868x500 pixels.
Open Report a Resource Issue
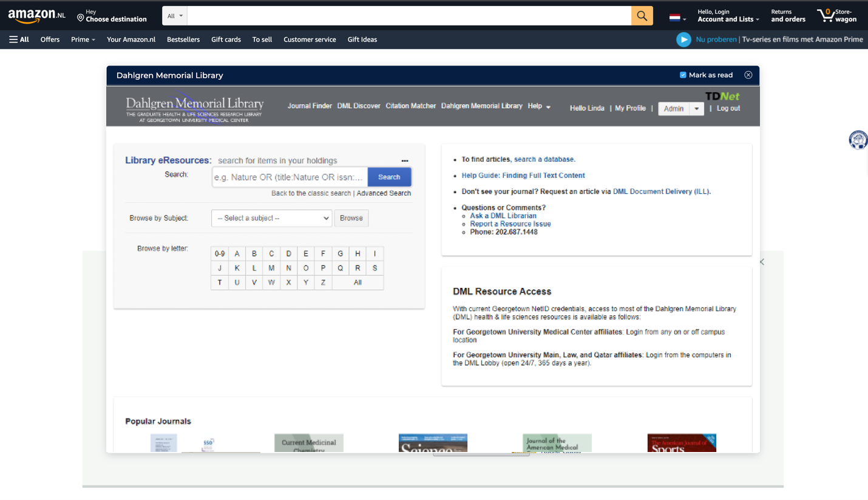click(510, 224)
